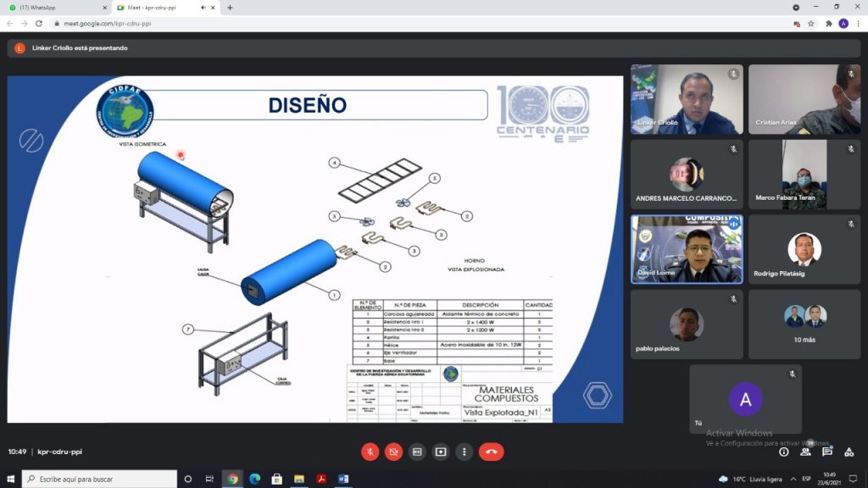Switch to the WhatsApp browser tab
Viewport: 868px width, 488px height.
point(58,8)
